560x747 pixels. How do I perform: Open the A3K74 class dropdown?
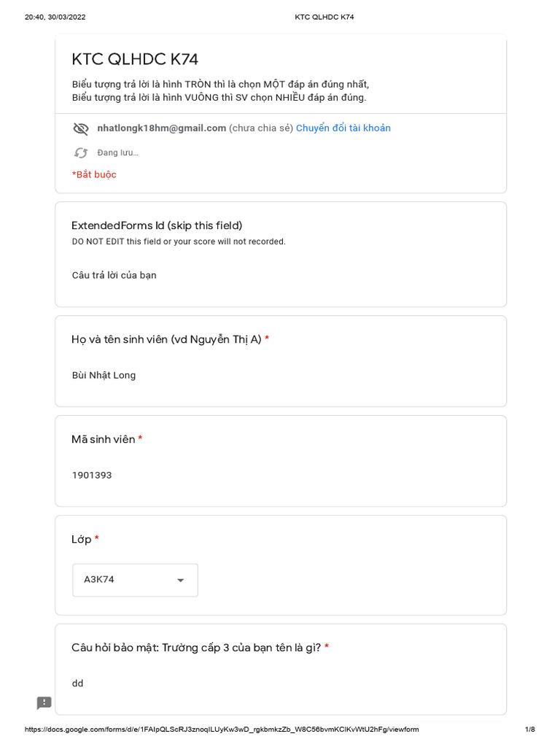[x=135, y=580]
